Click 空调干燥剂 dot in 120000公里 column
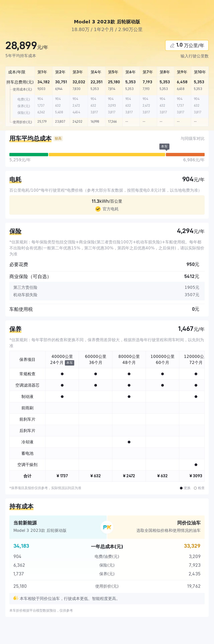 (196, 465)
